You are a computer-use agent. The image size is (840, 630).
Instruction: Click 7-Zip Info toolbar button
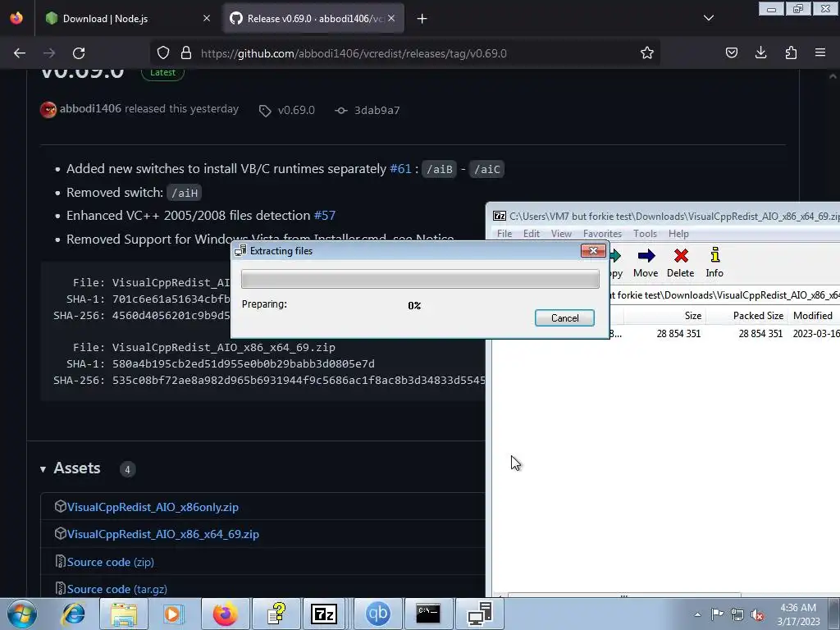point(714,263)
